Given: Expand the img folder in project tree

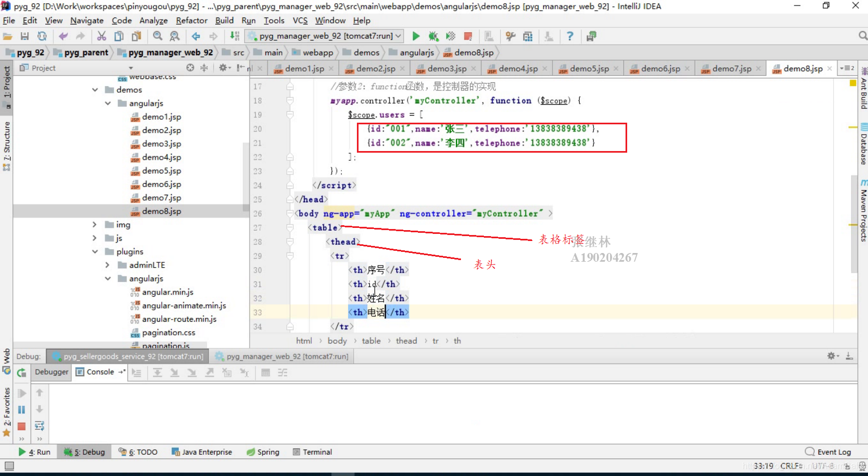Looking at the screenshot, I should point(95,225).
